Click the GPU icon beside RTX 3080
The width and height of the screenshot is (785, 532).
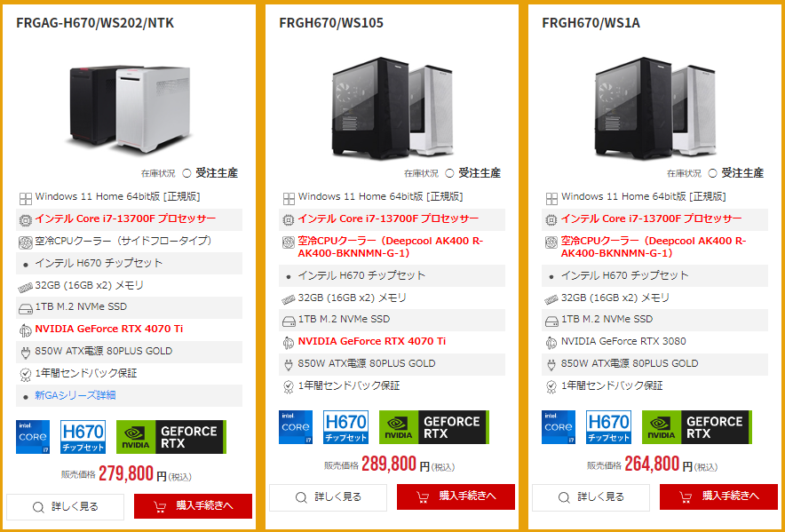coord(551,343)
